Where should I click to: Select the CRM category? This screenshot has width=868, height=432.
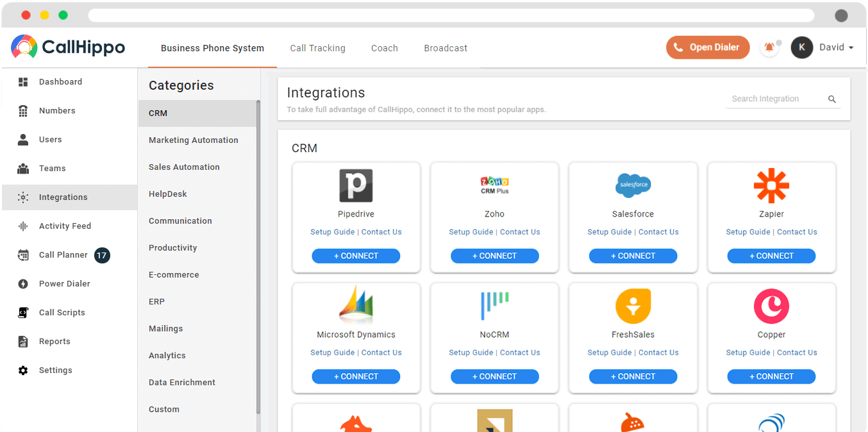tap(197, 113)
